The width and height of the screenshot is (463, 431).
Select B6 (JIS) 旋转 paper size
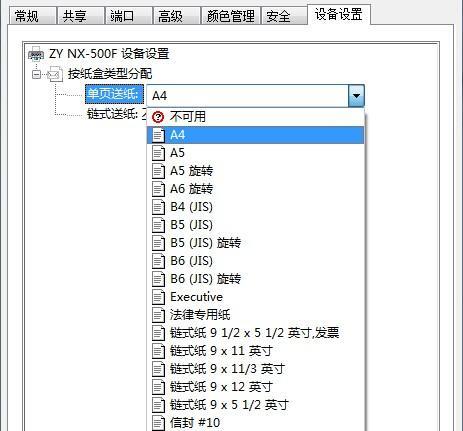tap(256, 279)
